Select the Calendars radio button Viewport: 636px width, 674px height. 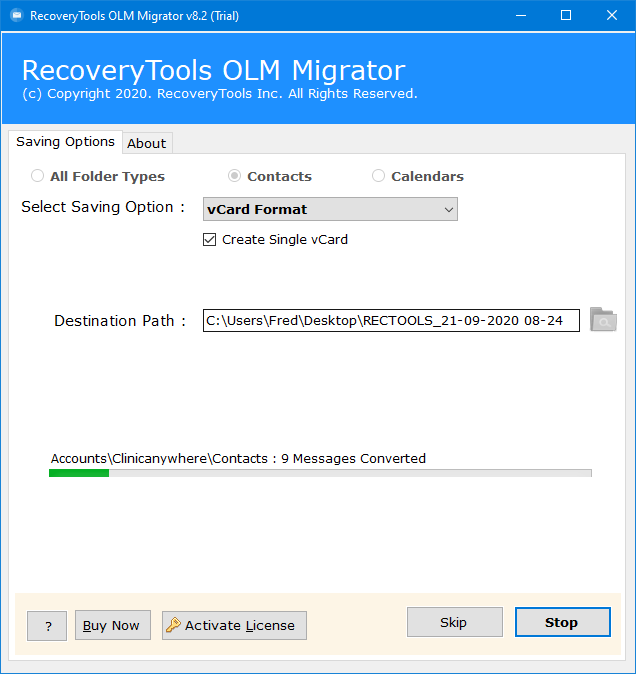click(x=379, y=176)
